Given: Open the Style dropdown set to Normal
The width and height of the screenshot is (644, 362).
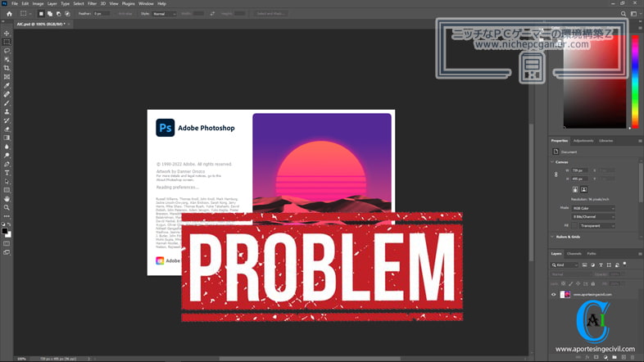Looking at the screenshot, I should 165,14.
